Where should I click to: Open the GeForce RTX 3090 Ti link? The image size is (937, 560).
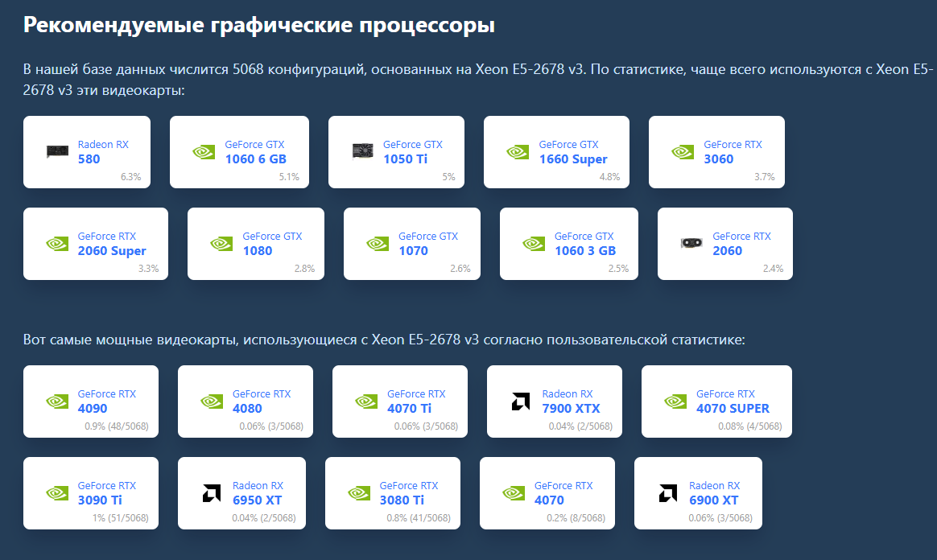[x=106, y=493]
